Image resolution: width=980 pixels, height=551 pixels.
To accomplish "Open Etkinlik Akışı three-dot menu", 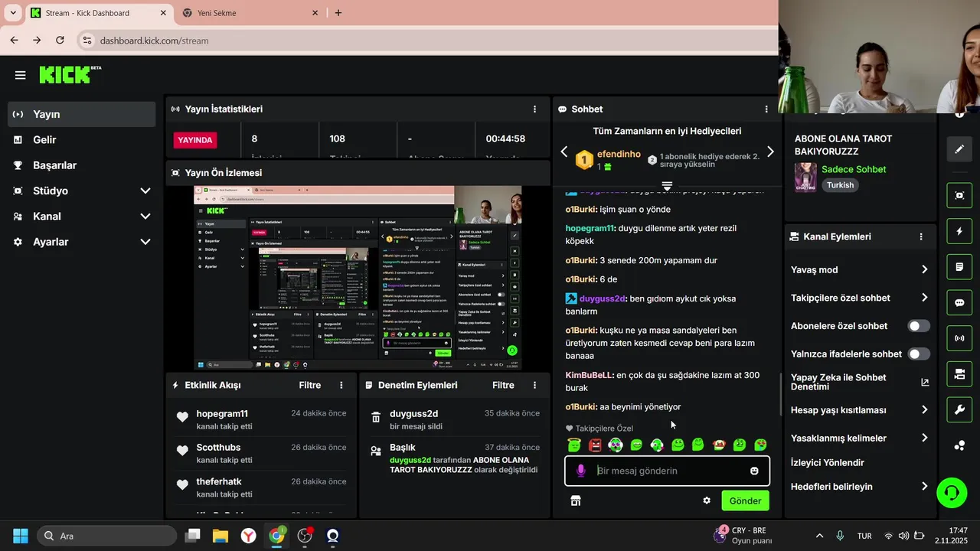I will click(341, 385).
